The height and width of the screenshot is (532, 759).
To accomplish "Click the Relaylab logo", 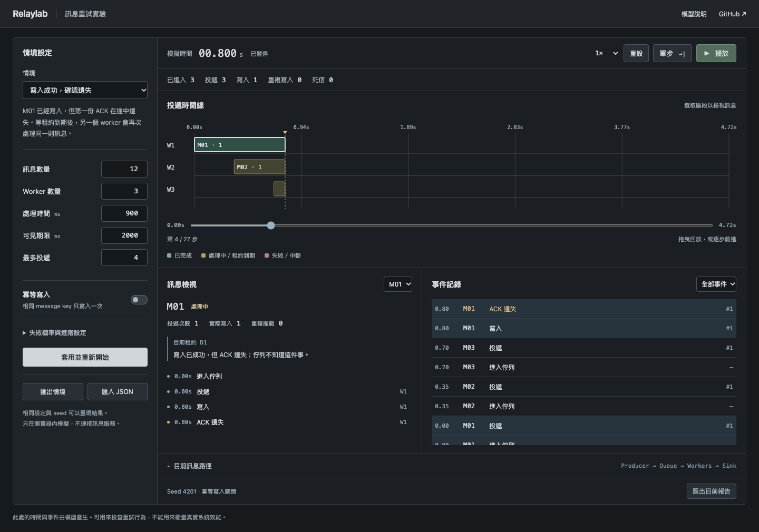I will click(x=30, y=14).
